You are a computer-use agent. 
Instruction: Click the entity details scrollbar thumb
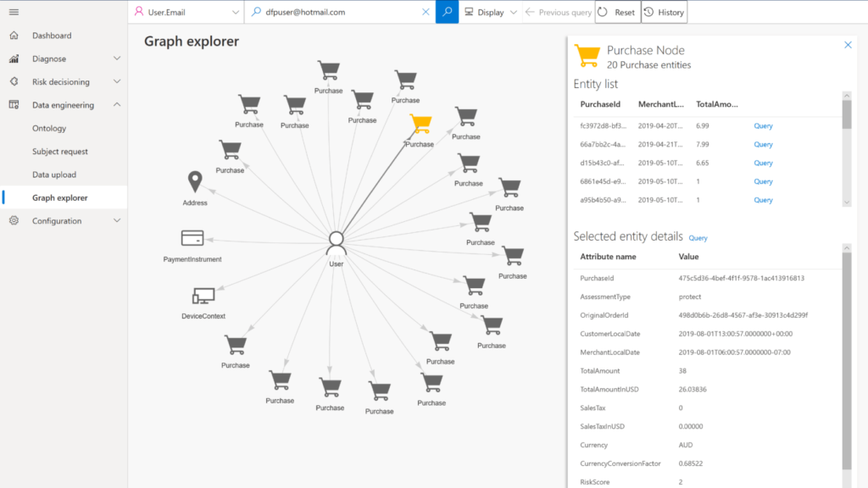[847, 361]
